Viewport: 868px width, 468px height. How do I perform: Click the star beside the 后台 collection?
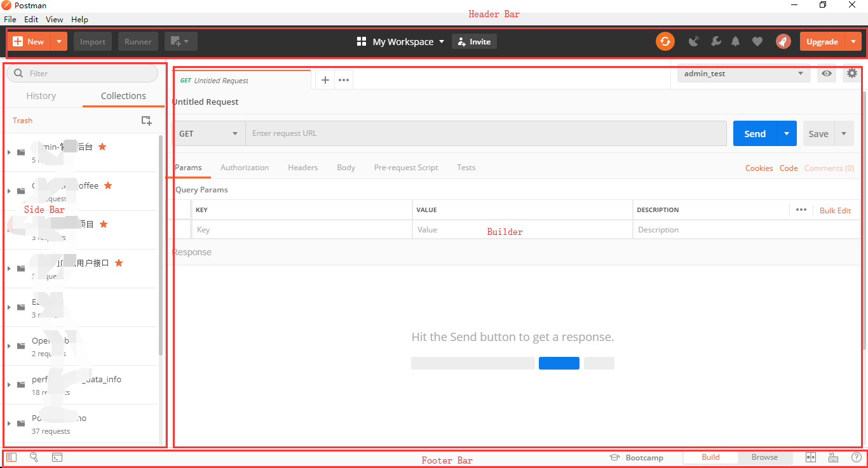pos(102,147)
